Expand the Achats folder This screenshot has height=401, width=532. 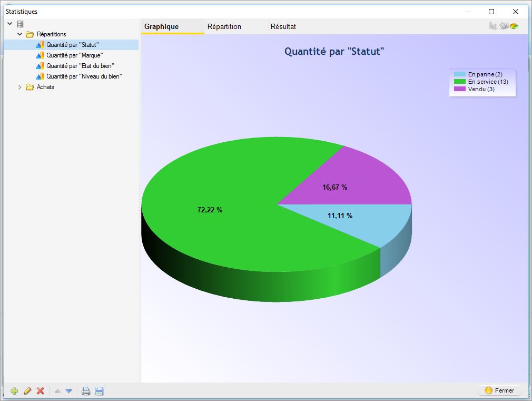20,87
